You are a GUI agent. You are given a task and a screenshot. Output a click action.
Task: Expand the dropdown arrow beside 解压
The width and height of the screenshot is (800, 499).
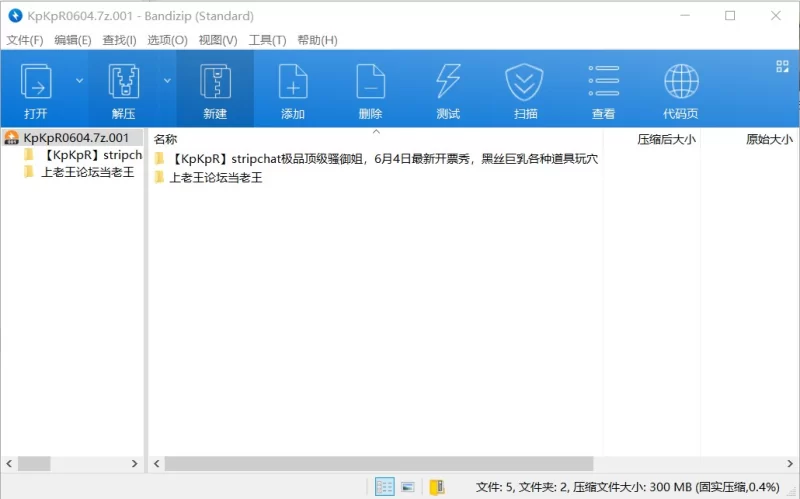coord(167,81)
